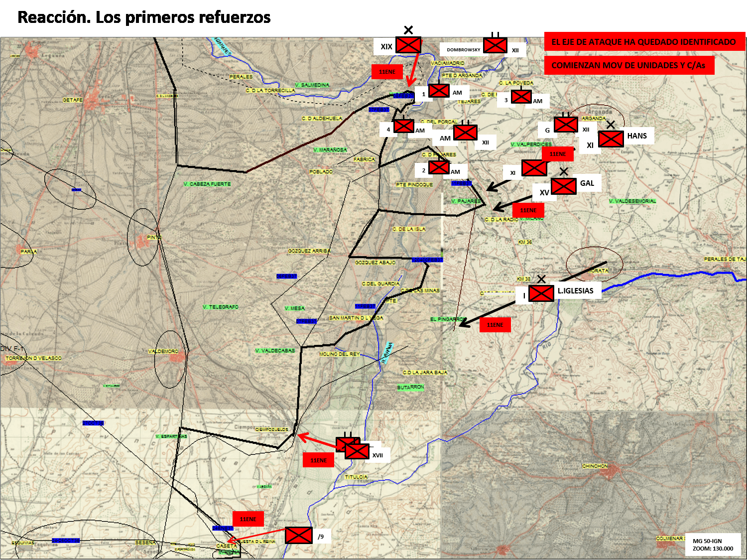Viewport: 747px width, 560px height.
Task: Click the 11ENE date label beside XIX arrow
Action: pos(387,72)
